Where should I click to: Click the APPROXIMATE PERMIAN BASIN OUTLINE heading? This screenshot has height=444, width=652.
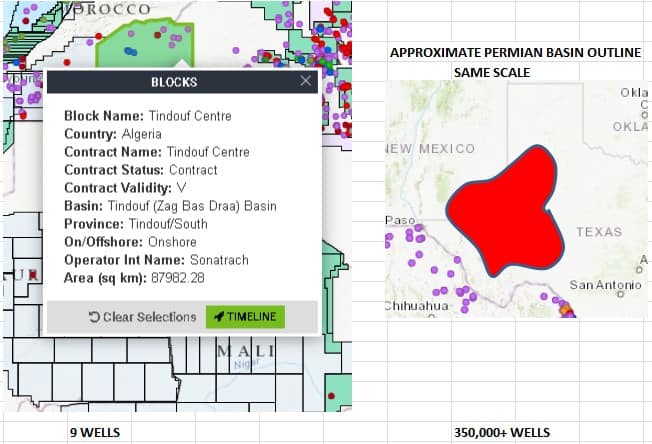[515, 53]
